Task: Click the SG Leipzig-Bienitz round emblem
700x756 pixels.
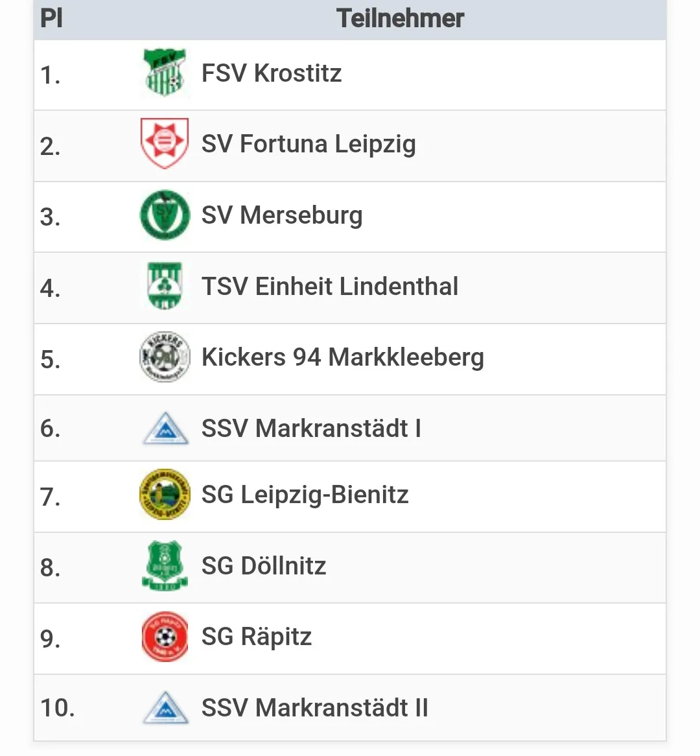Action: (x=165, y=494)
